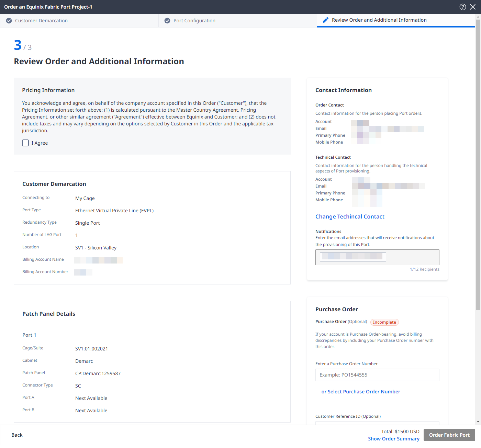Viewport: 481px width, 448px height.
Task: Click the 'Demarc' cabinet value
Action: (84, 361)
